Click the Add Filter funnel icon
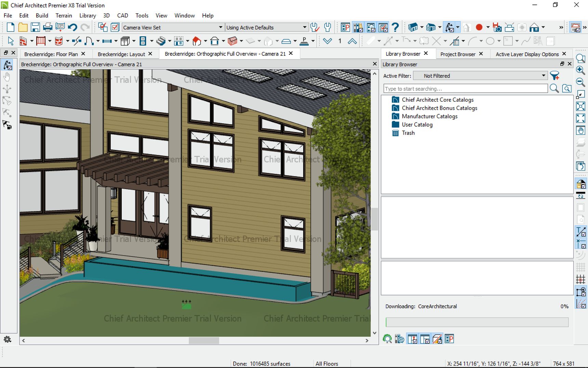The image size is (588, 368). (x=555, y=76)
